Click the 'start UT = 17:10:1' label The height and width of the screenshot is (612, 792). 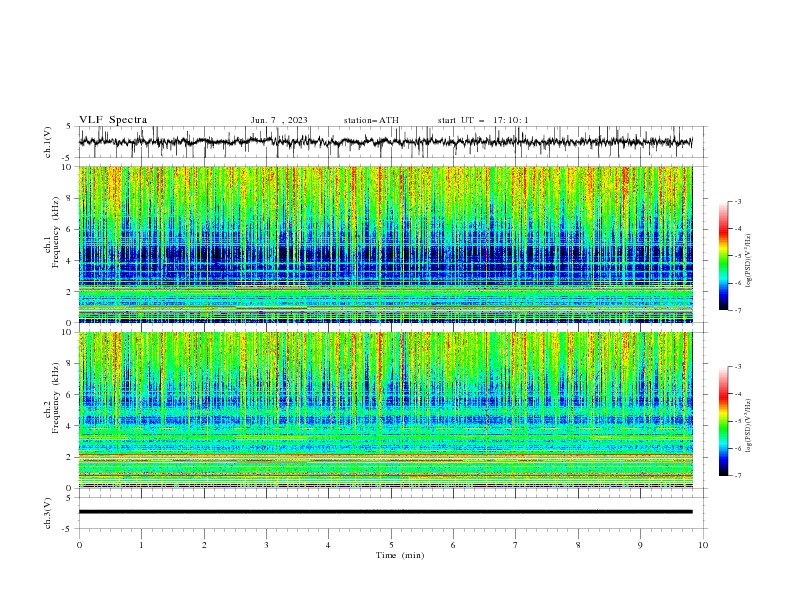(483, 120)
